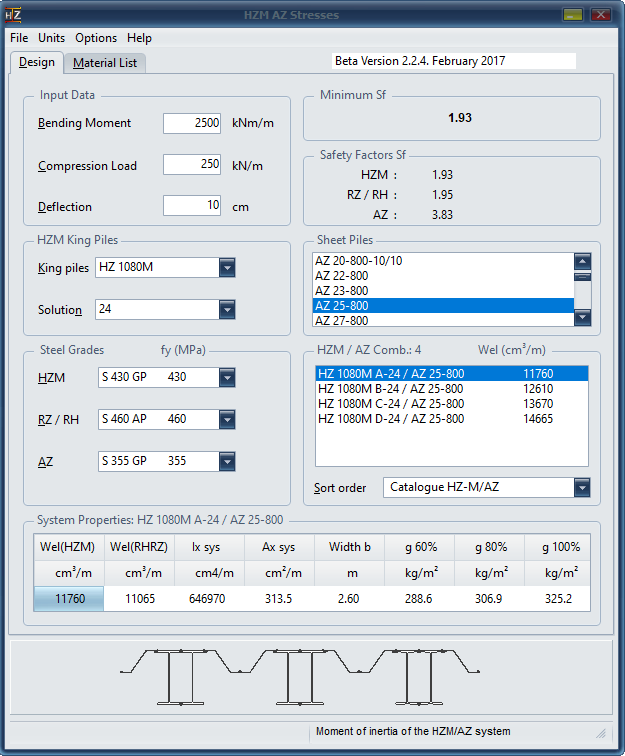Click the Deflection input field
625x756 pixels.
[192, 205]
